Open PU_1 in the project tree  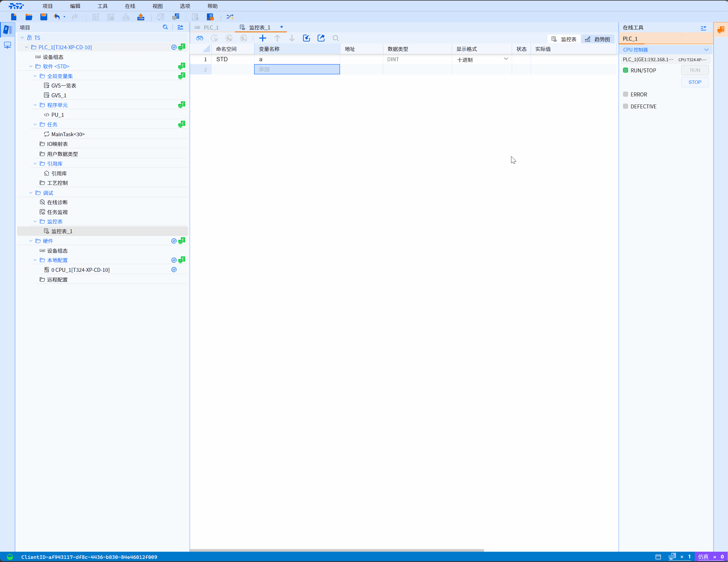point(58,115)
